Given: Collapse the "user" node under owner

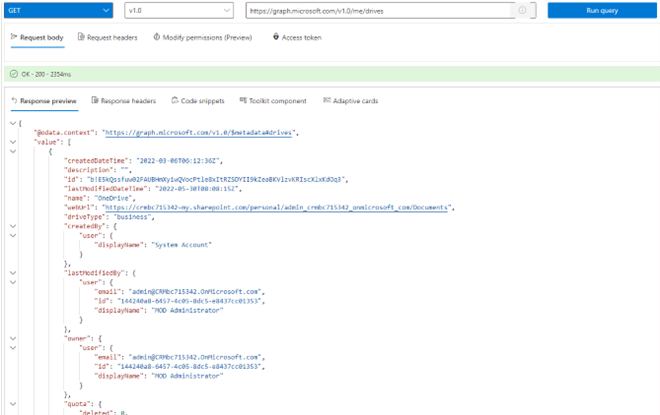Looking at the screenshot, I should pos(13,348).
